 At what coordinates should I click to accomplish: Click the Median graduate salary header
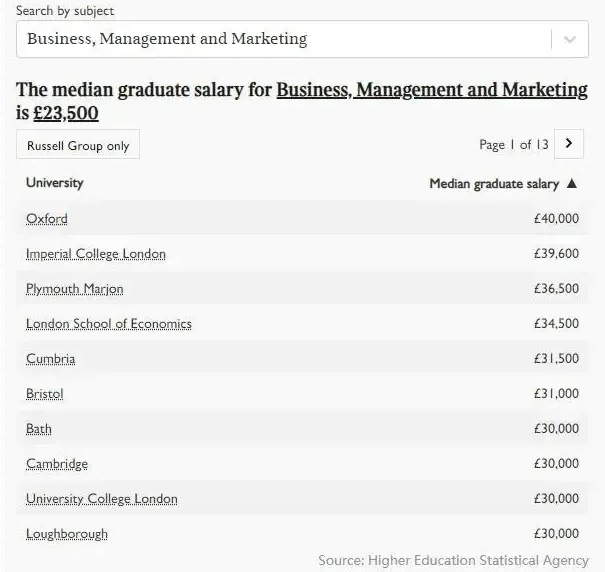tap(494, 184)
